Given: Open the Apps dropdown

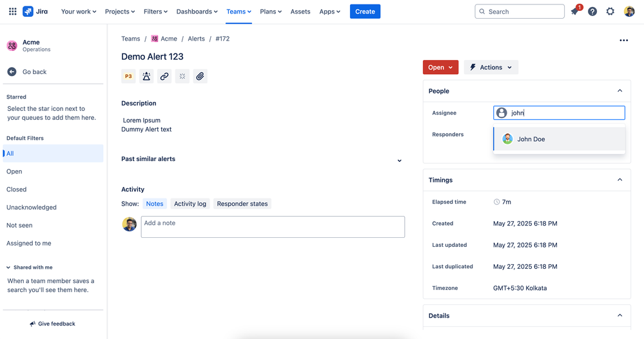Looking at the screenshot, I should tap(329, 12).
